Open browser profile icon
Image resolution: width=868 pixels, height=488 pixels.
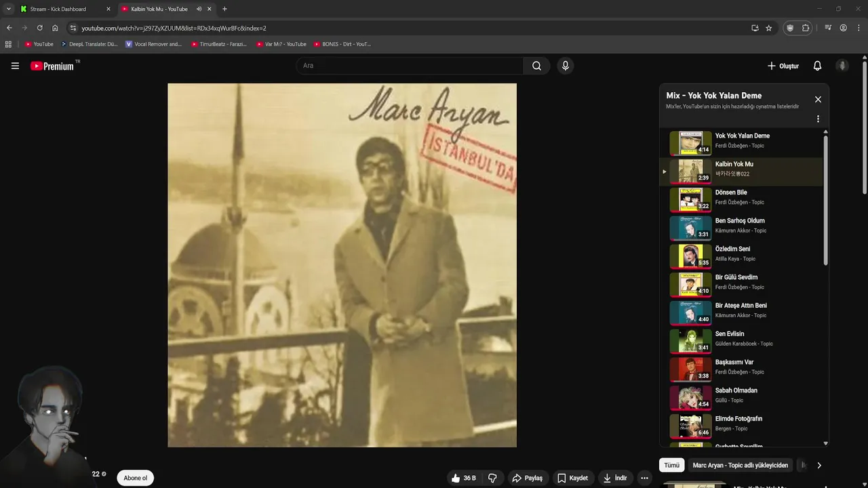(x=843, y=28)
